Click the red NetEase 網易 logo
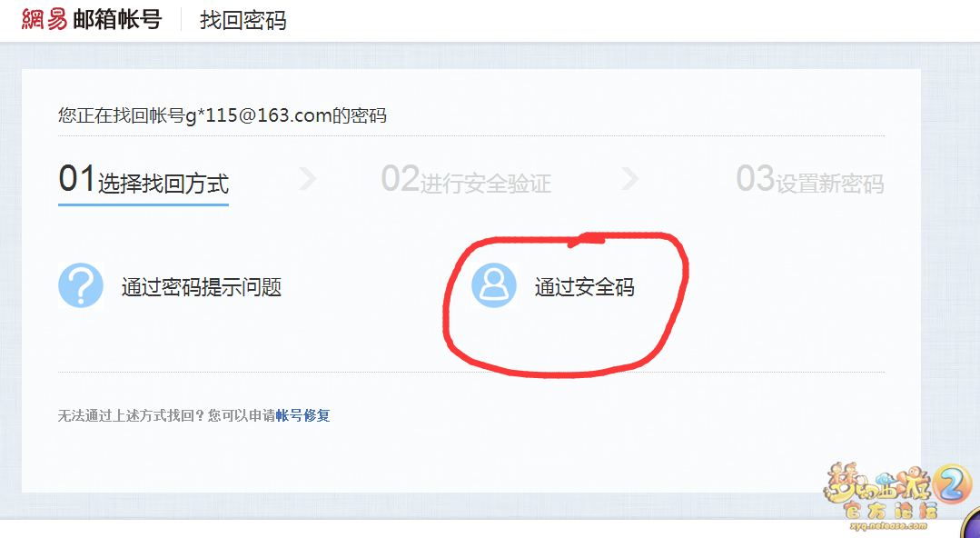Screen dimensions: 980x538 click(x=44, y=19)
